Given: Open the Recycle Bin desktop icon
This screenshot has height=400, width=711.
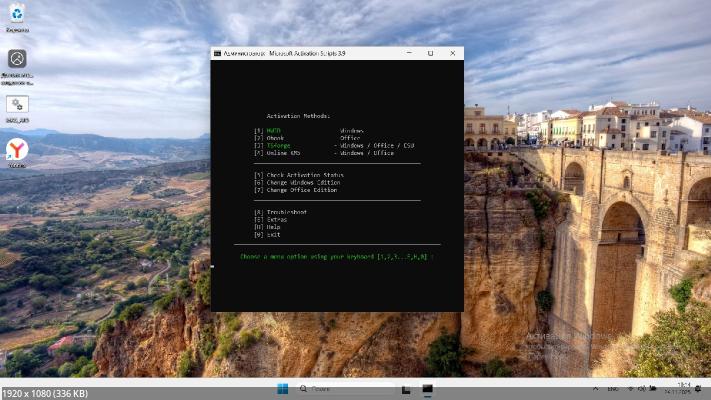Looking at the screenshot, I should point(17,14).
